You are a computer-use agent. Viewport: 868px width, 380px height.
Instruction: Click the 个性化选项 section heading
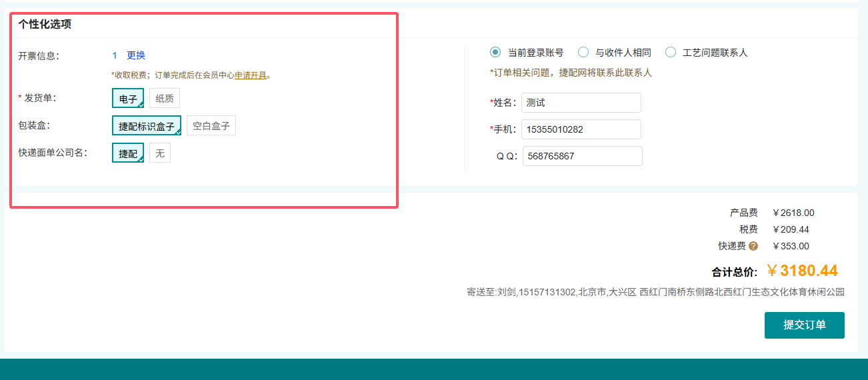(45, 25)
